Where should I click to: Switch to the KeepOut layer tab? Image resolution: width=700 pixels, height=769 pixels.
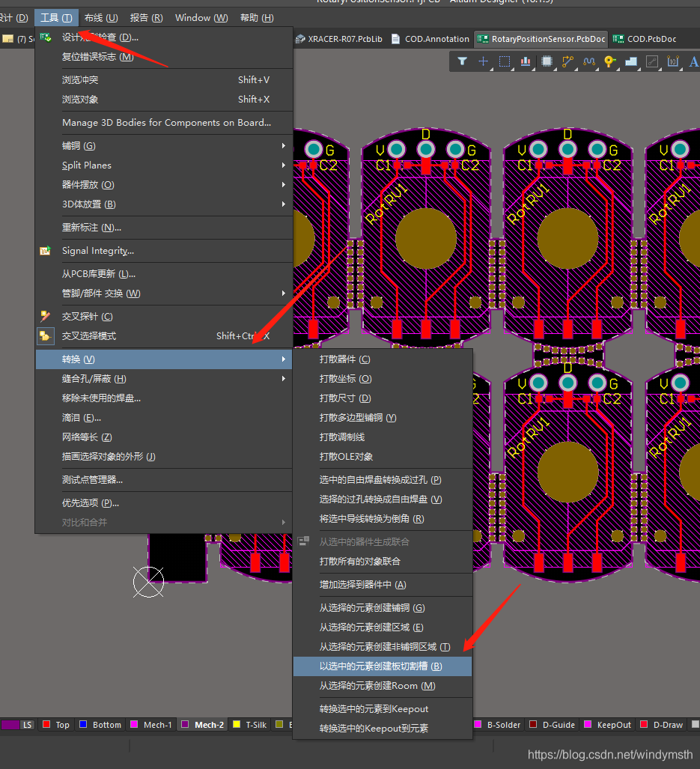(607, 724)
